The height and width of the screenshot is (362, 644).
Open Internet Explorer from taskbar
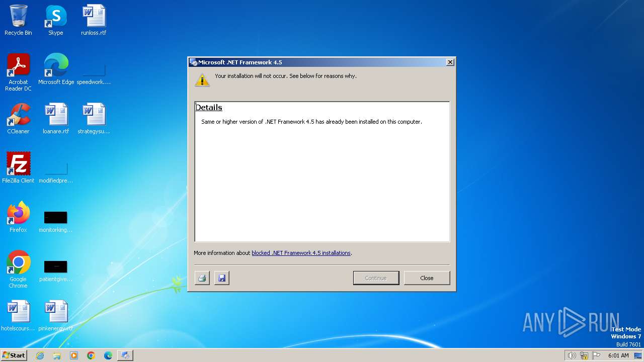[40, 355]
